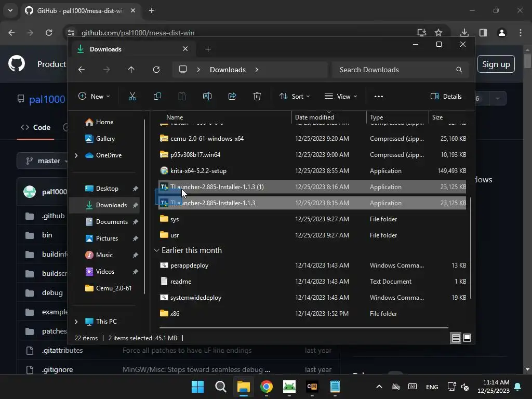Open Chrome profile avatar icon
The image size is (532, 399).
tap(502, 33)
